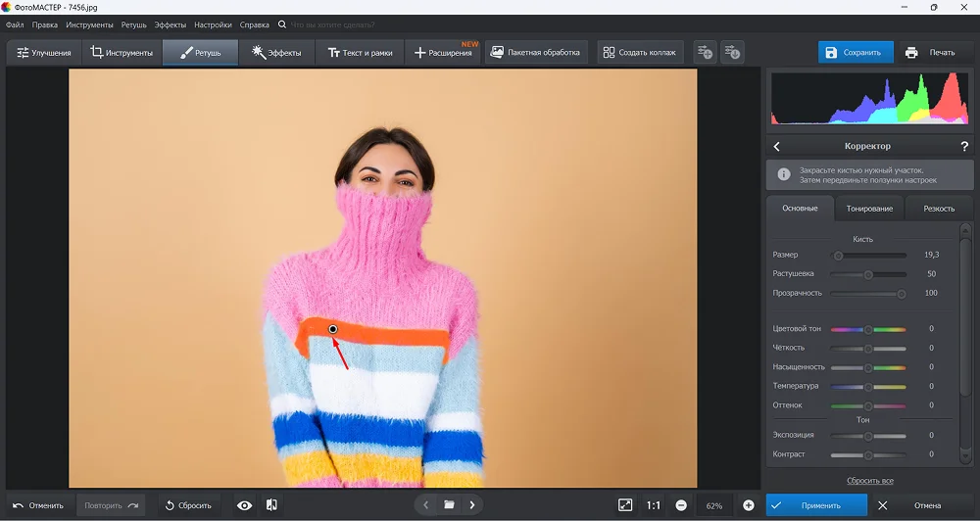Adjust the Температура slider
Image resolution: width=980 pixels, height=521 pixels.
868,387
